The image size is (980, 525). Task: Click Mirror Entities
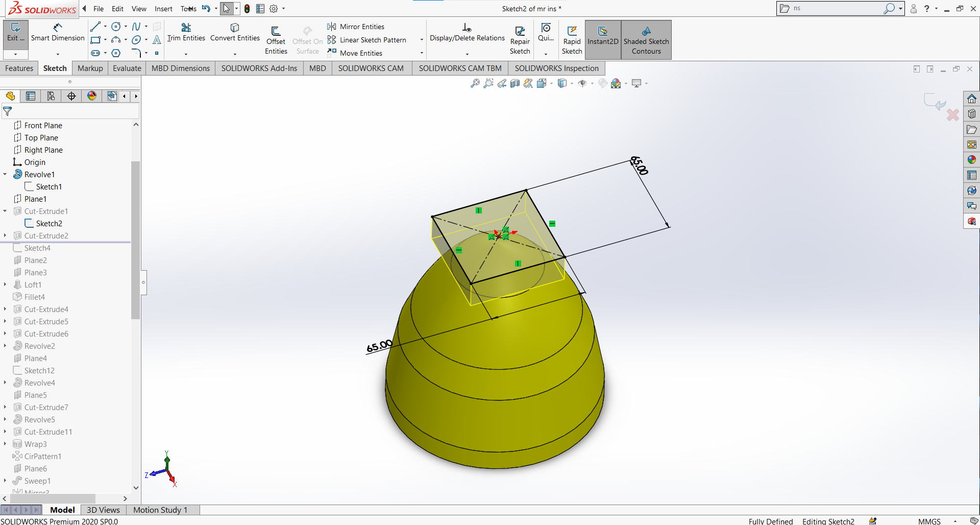coord(356,27)
